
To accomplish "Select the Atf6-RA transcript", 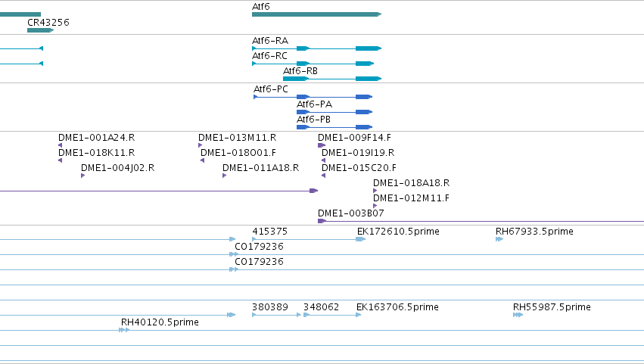I will (316, 48).
